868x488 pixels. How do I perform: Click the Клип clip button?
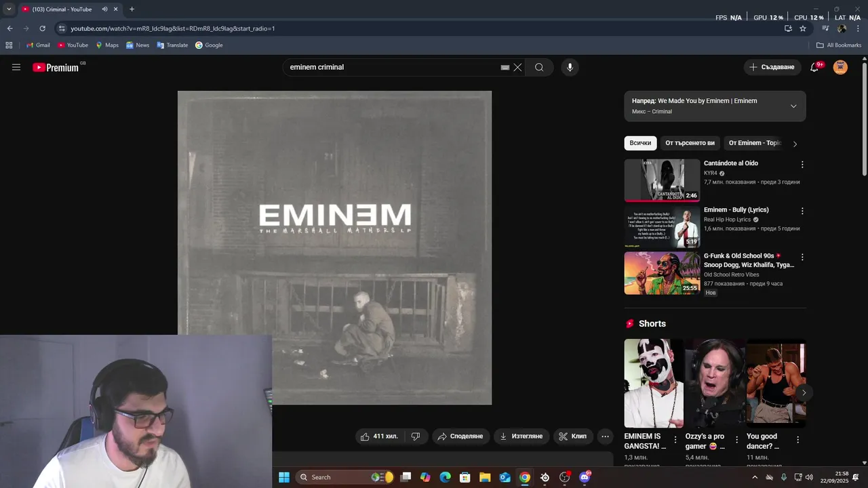(572, 436)
